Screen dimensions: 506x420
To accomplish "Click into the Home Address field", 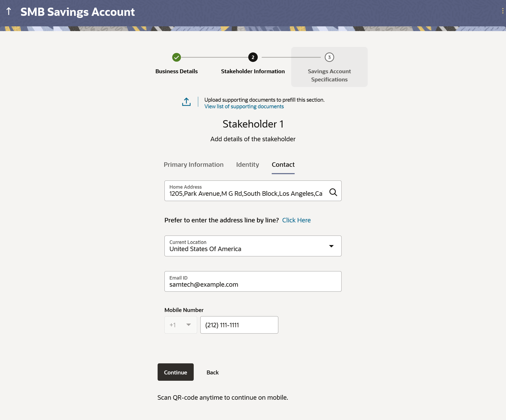I will click(245, 193).
